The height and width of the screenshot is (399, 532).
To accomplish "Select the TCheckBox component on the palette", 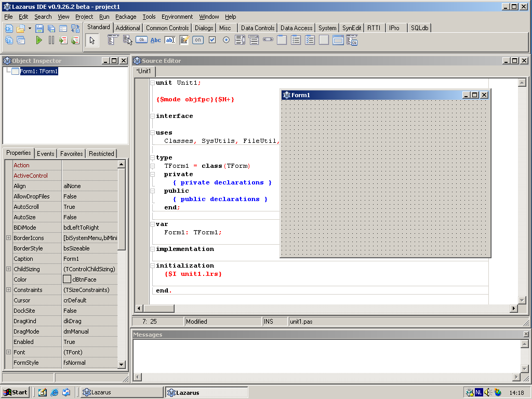I will point(211,39).
